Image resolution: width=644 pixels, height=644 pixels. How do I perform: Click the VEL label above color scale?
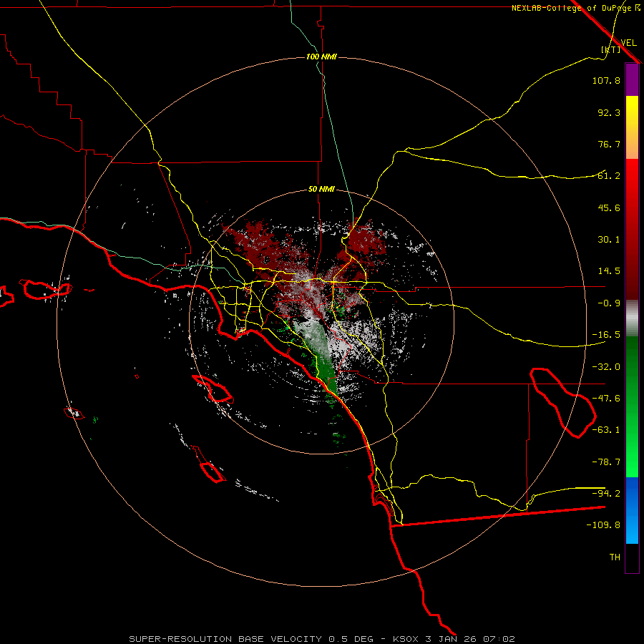coord(628,42)
